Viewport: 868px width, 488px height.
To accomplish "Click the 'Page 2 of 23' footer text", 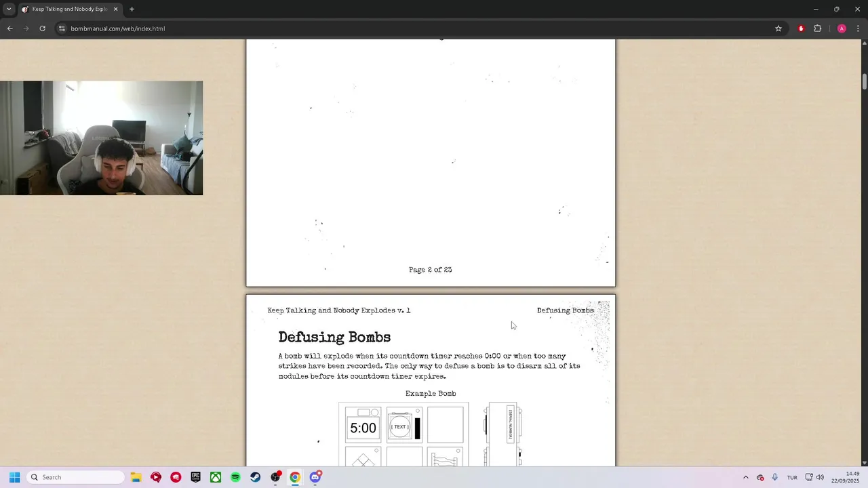I will pyautogui.click(x=430, y=270).
